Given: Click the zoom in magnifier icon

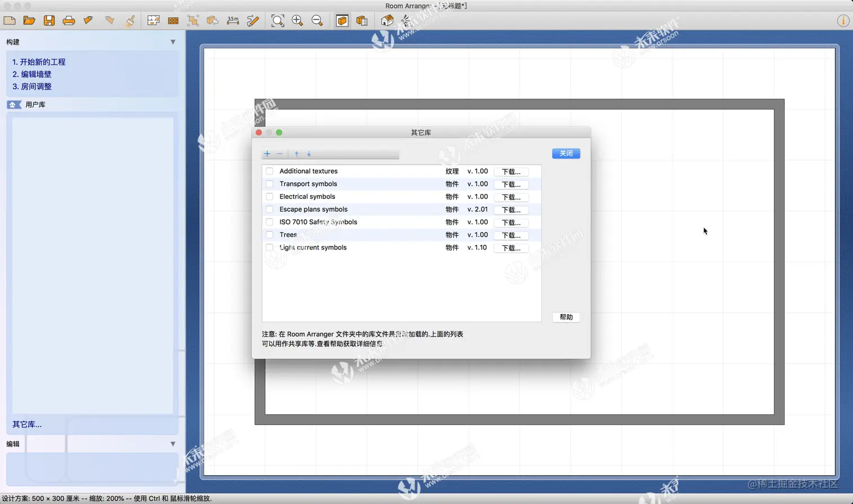Looking at the screenshot, I should (297, 21).
